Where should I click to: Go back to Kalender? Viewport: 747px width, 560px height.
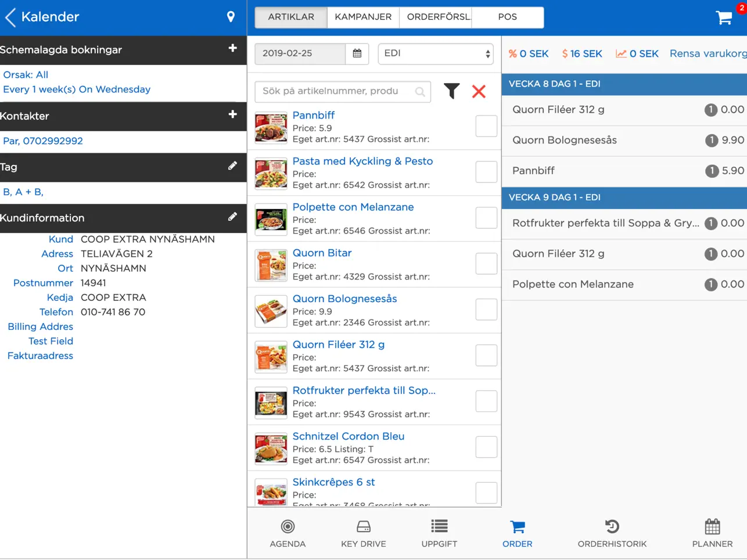(42, 17)
